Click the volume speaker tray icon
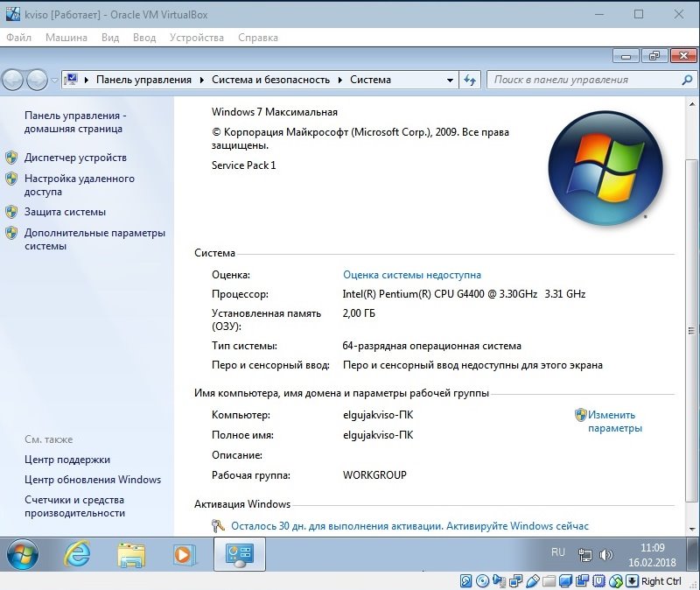The image size is (700, 590). click(605, 555)
